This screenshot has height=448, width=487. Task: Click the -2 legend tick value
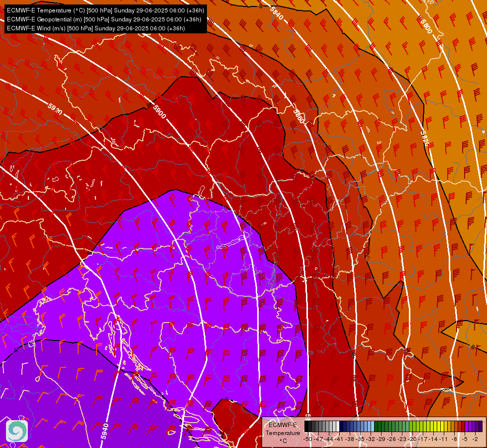point(475,439)
